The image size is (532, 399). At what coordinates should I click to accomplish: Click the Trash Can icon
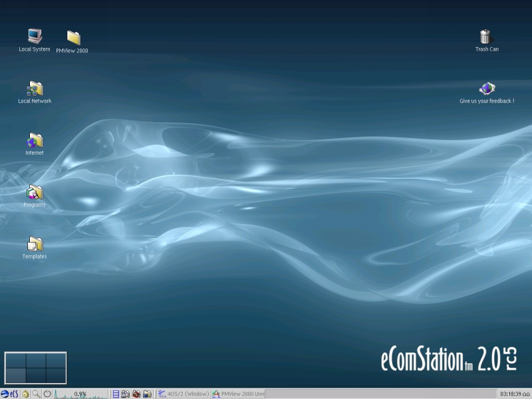click(486, 37)
